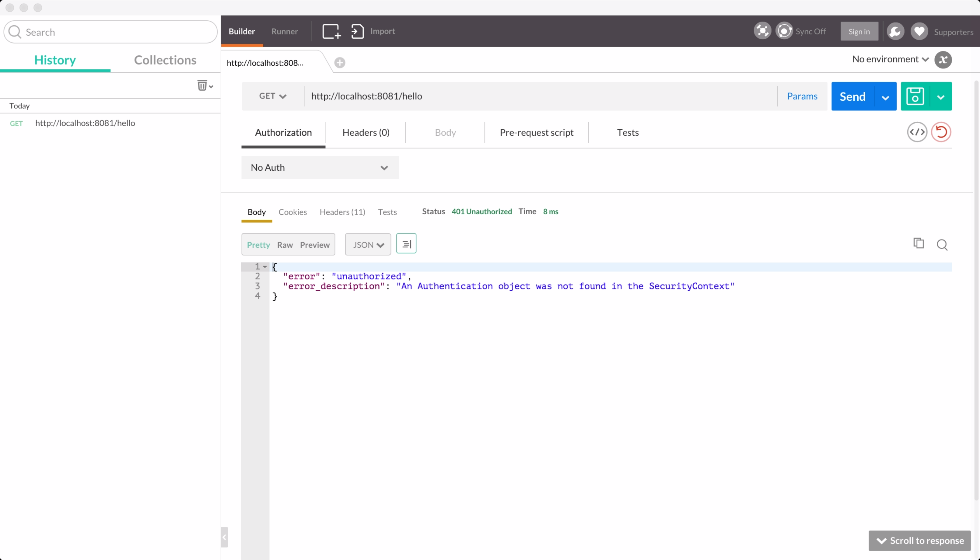
Task: Click the Generate Code snippet icon
Action: point(917,132)
